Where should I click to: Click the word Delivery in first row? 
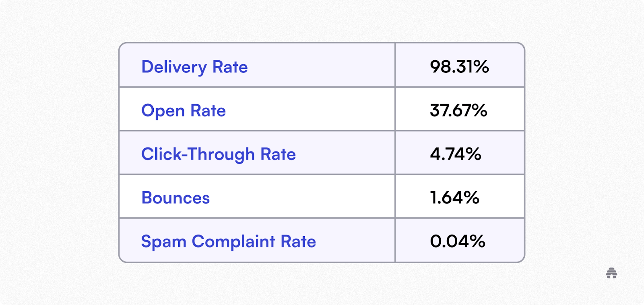pos(174,67)
